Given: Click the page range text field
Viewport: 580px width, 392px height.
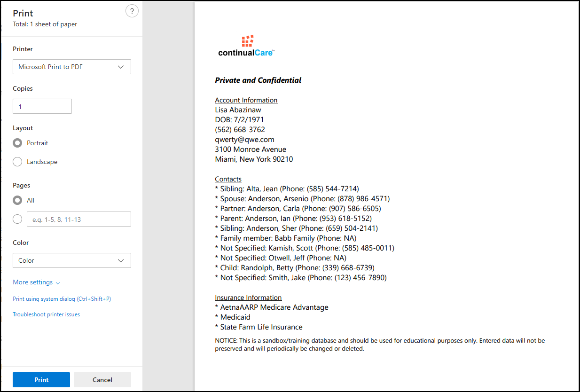Looking at the screenshot, I should [79, 219].
